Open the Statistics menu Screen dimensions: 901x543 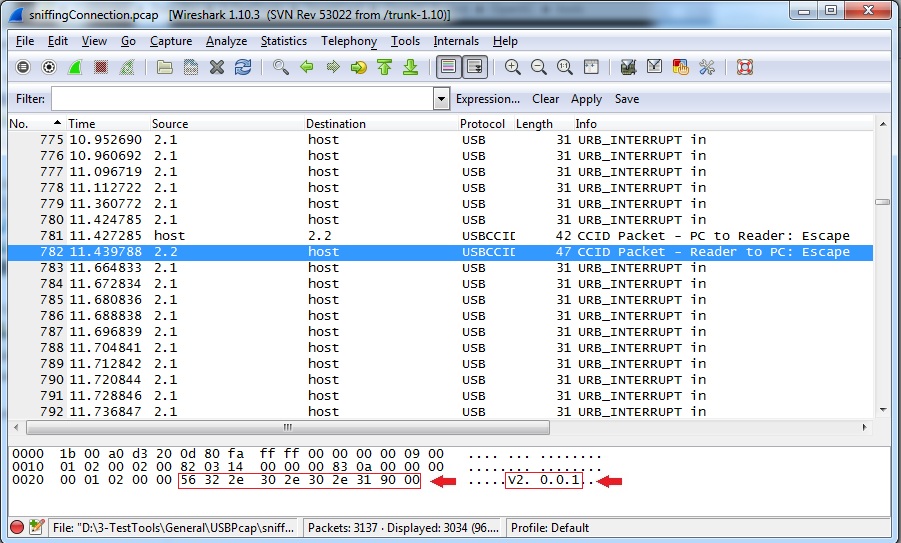284,41
